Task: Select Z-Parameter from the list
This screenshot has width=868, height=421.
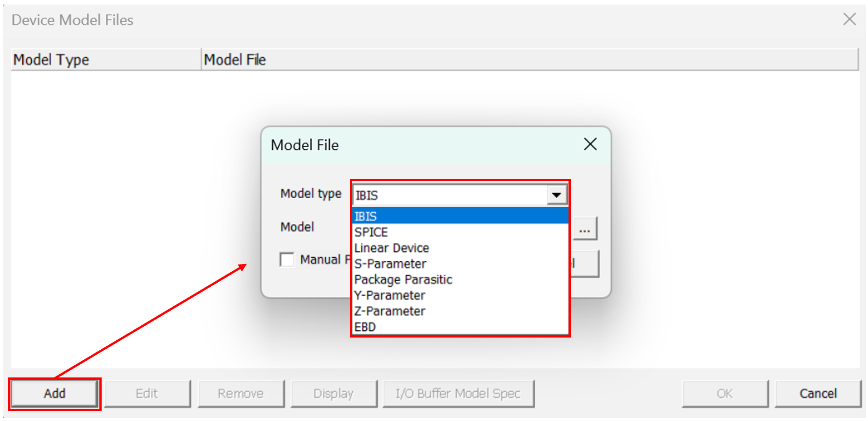Action: (460, 311)
